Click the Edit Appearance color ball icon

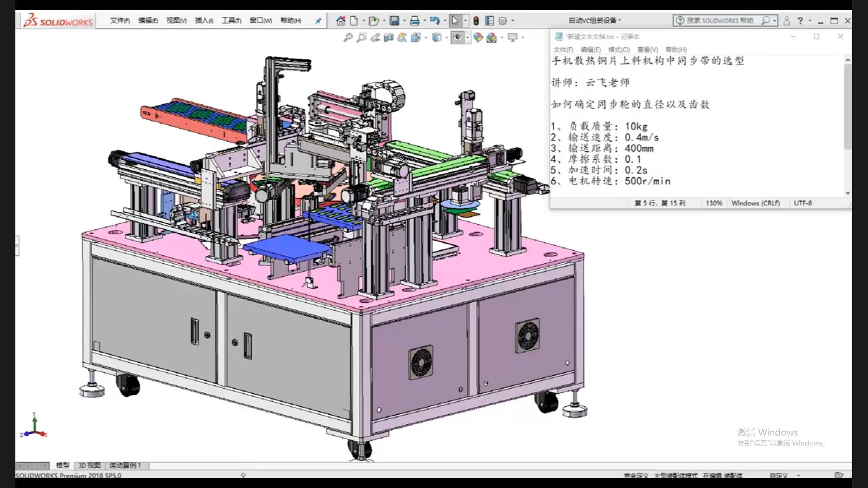pyautogui.click(x=478, y=38)
